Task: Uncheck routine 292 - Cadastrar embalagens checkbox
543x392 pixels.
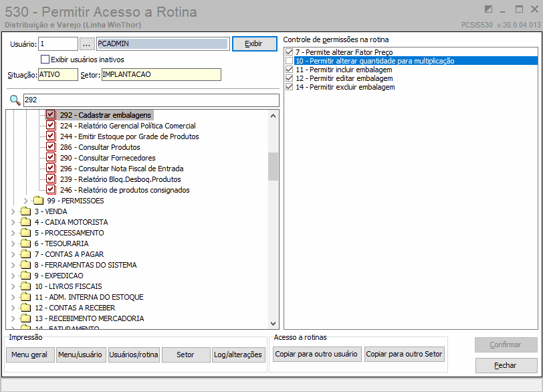Action: coord(51,114)
